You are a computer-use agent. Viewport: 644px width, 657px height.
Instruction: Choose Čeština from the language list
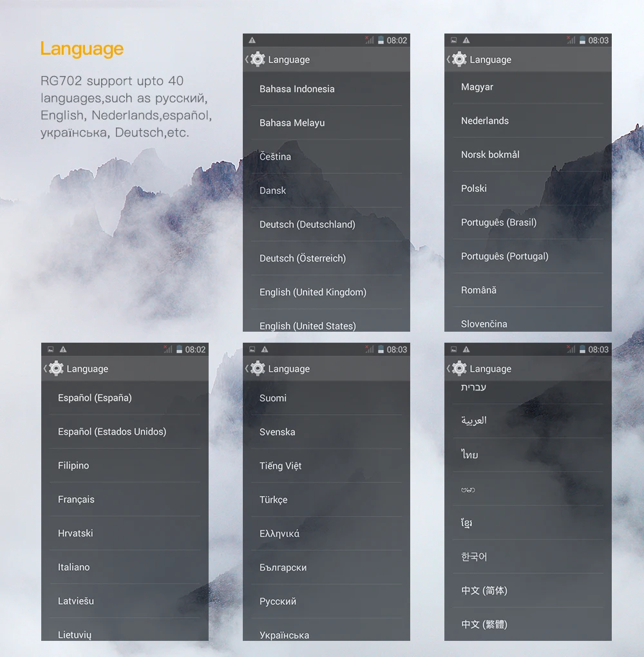pyautogui.click(x=327, y=157)
